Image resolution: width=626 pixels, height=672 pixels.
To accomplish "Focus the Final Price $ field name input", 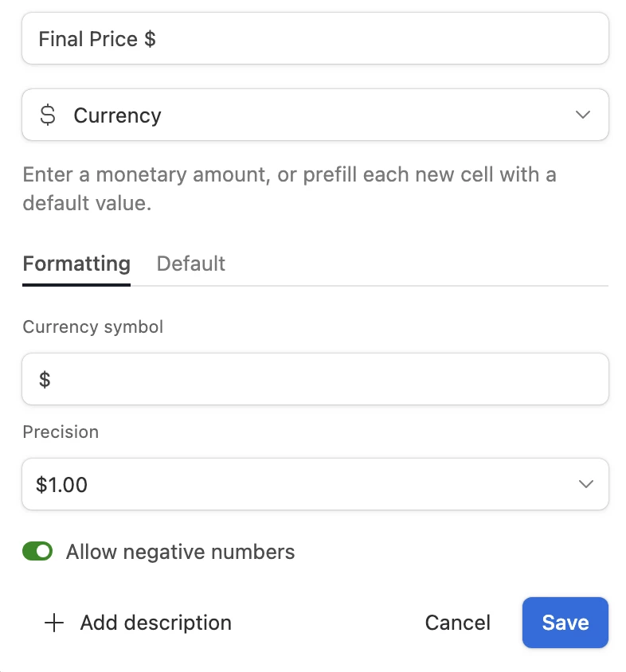I will [315, 39].
